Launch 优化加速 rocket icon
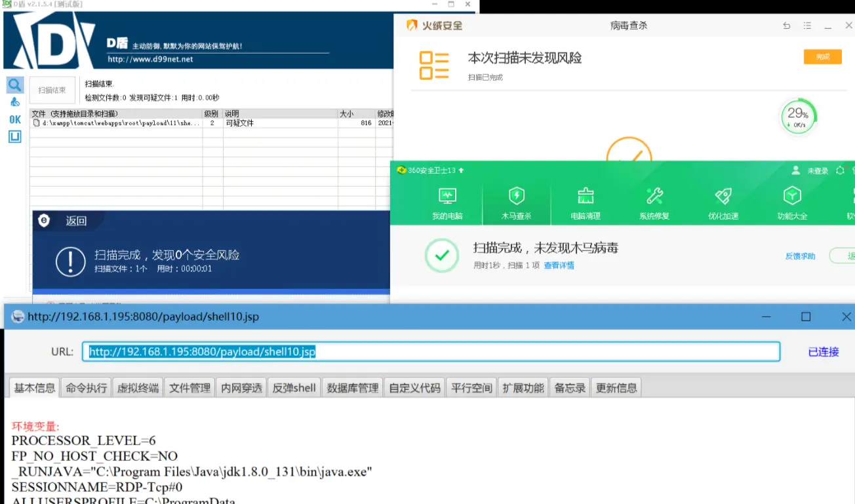Viewport: 855px width, 504px height. tap(723, 203)
